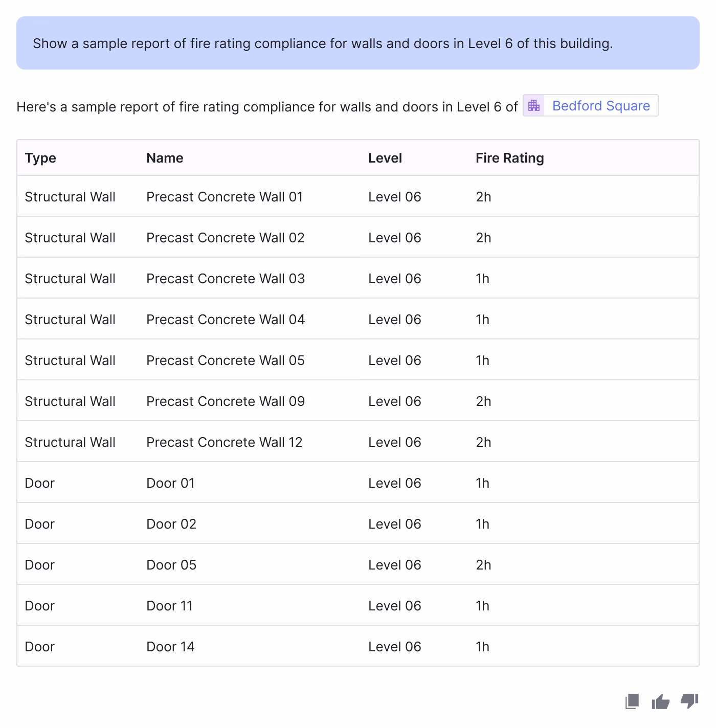Click the Precast Concrete Wall 05 name cell
The height and width of the screenshot is (728, 716).
tap(226, 360)
